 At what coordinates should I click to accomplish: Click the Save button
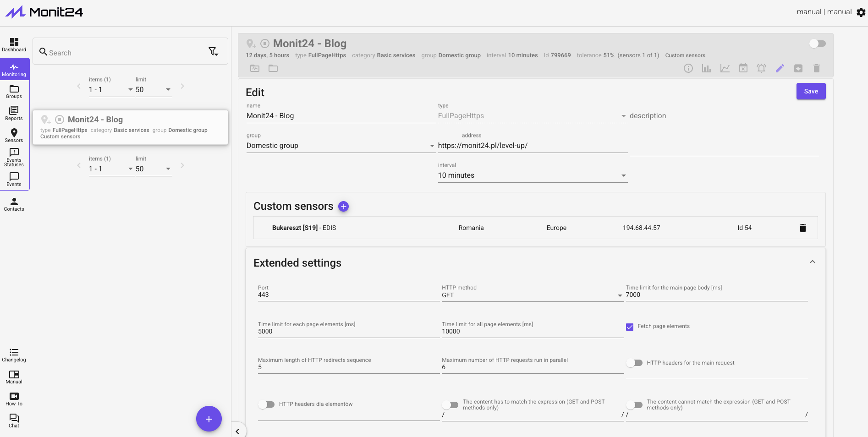pyautogui.click(x=811, y=91)
